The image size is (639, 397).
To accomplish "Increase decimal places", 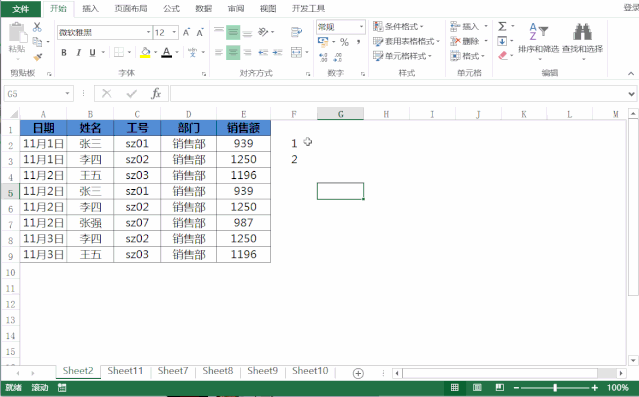I will [323, 57].
